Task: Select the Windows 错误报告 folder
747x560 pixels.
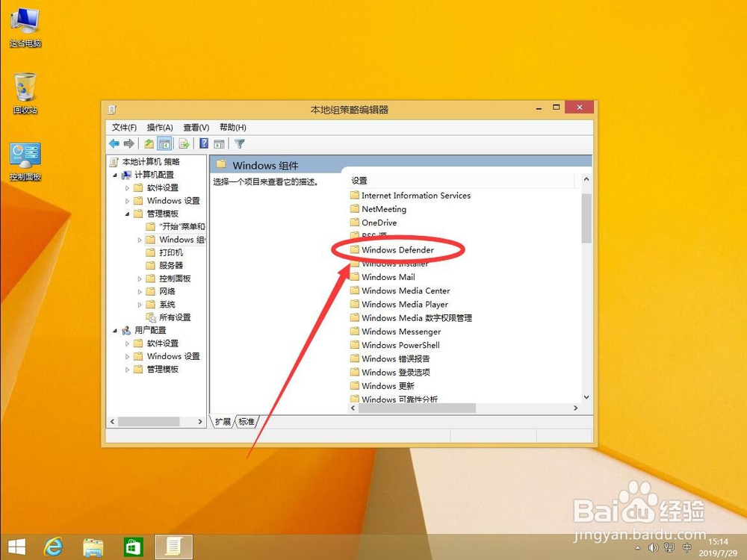Action: tap(390, 358)
